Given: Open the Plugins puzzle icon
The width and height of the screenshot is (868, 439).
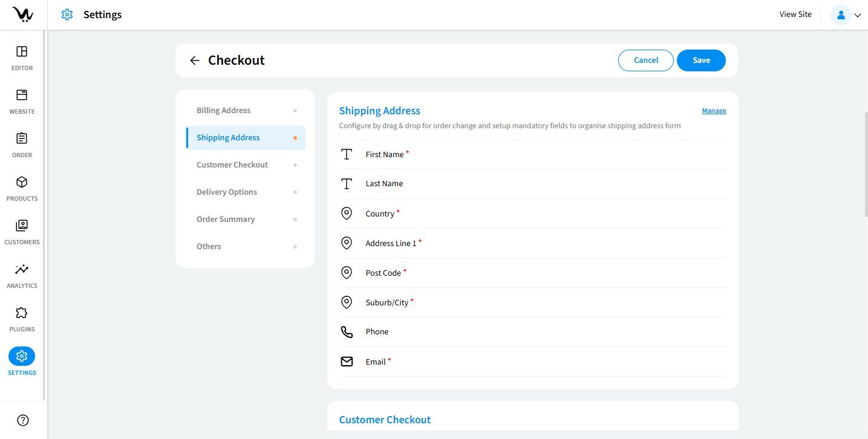Looking at the screenshot, I should coord(22,313).
